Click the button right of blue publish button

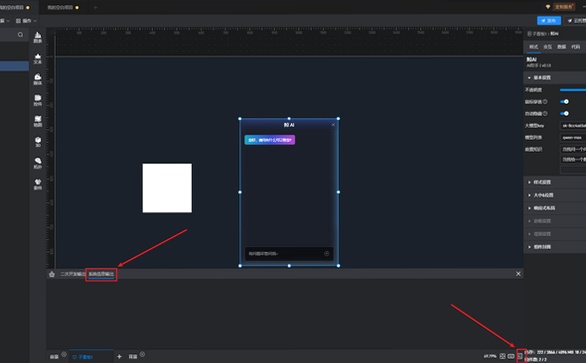(576, 21)
